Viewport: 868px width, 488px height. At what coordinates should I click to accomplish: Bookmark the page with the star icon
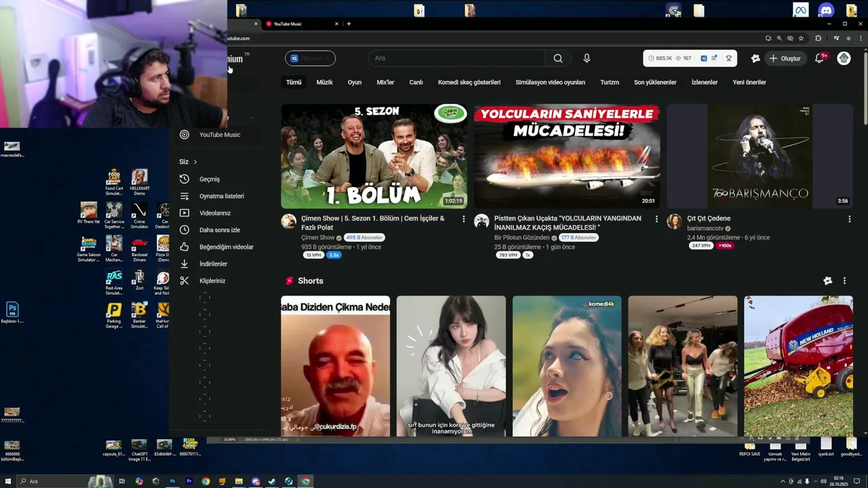(802, 39)
